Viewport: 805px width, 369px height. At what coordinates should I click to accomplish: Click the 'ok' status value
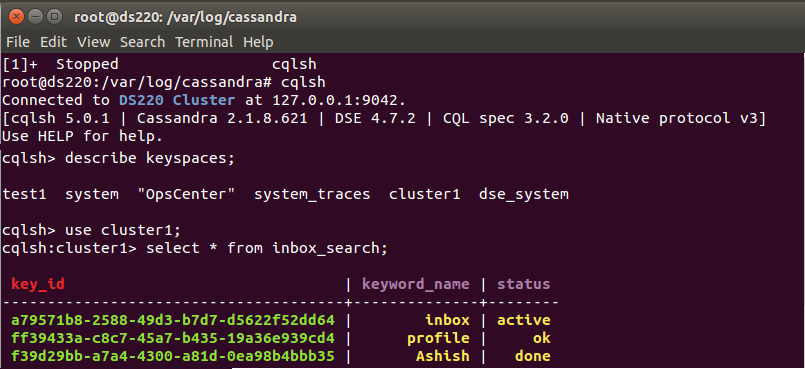coord(542,338)
